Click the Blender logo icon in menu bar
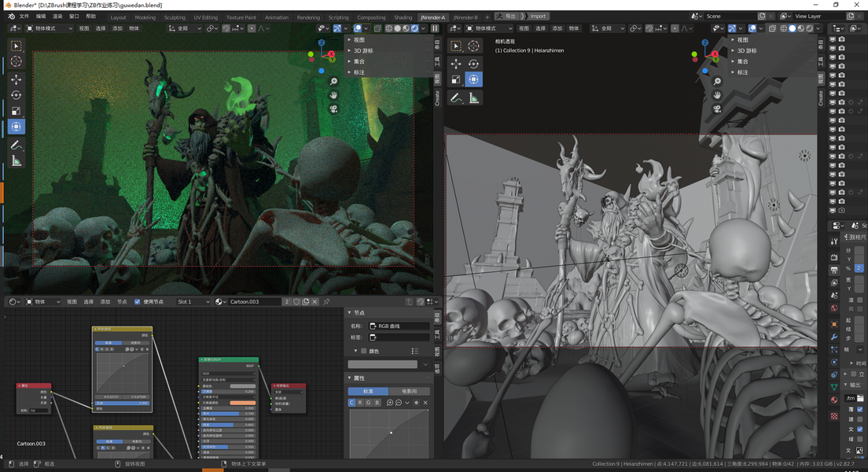The image size is (868, 472). (x=11, y=17)
